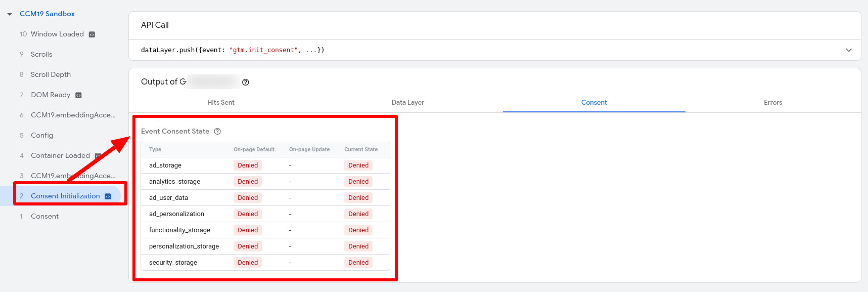868x292 pixels.
Task: Expand the API Call details chevron
Action: tap(848, 50)
